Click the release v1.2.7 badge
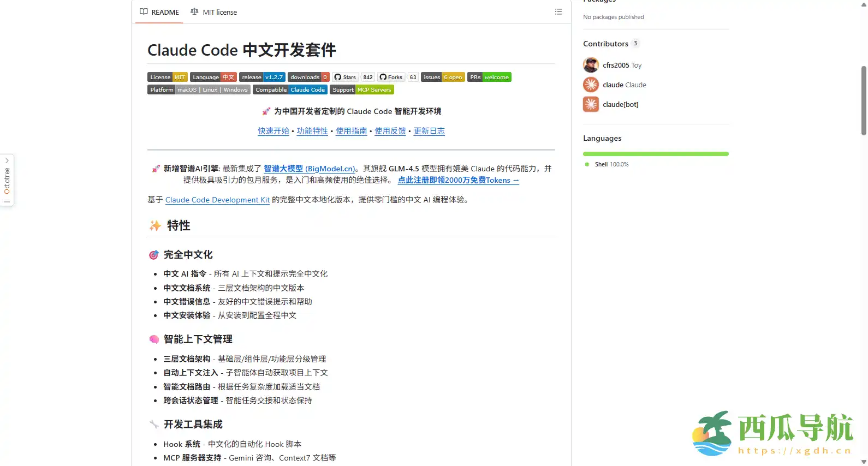This screenshot has width=868, height=466. (262, 77)
